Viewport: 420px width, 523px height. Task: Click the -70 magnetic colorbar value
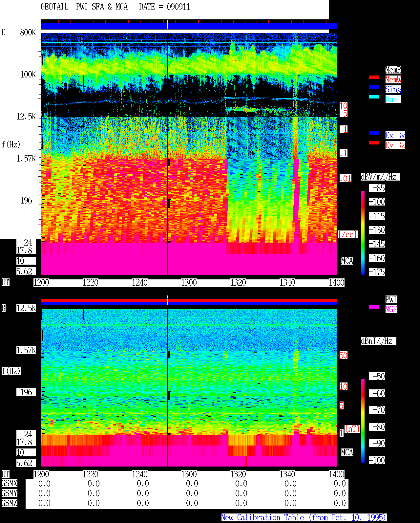(x=377, y=410)
